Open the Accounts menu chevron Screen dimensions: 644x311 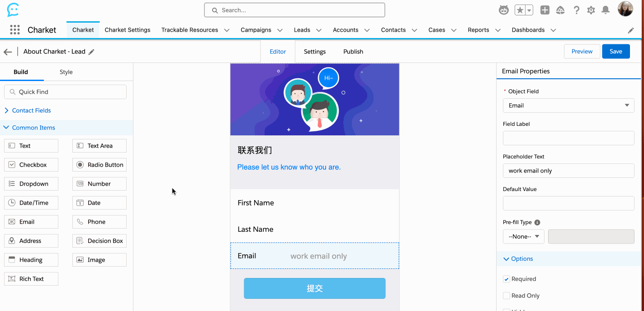click(x=367, y=30)
